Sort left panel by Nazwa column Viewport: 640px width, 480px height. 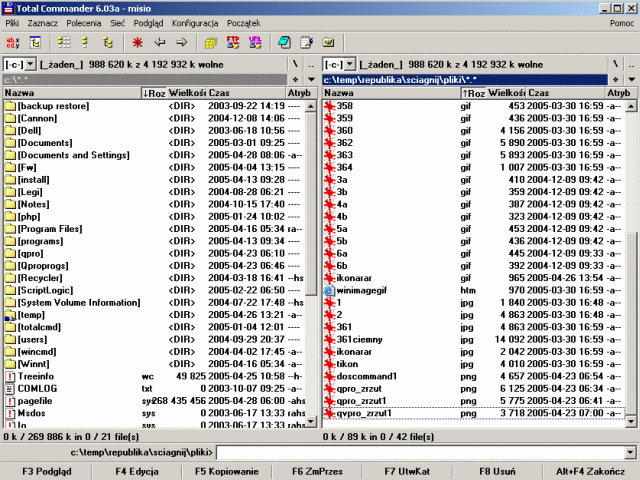[x=72, y=93]
